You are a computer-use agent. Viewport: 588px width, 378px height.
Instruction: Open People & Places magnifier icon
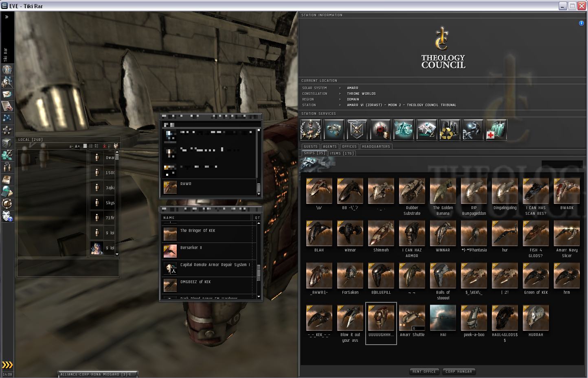click(x=7, y=82)
